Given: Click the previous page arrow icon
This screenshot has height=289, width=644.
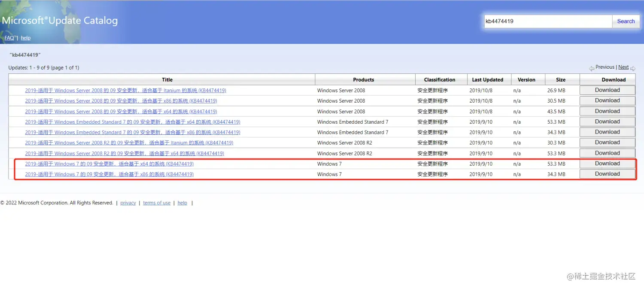Looking at the screenshot, I should point(592,68).
